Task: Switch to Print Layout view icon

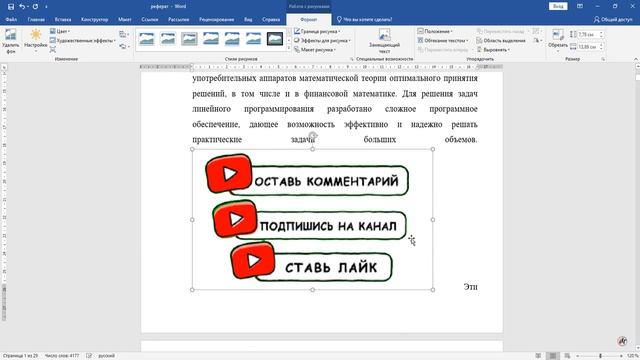Action: [553, 356]
